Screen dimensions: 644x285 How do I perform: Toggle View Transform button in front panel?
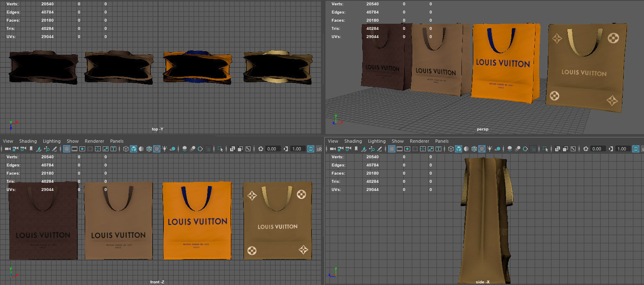[311, 149]
